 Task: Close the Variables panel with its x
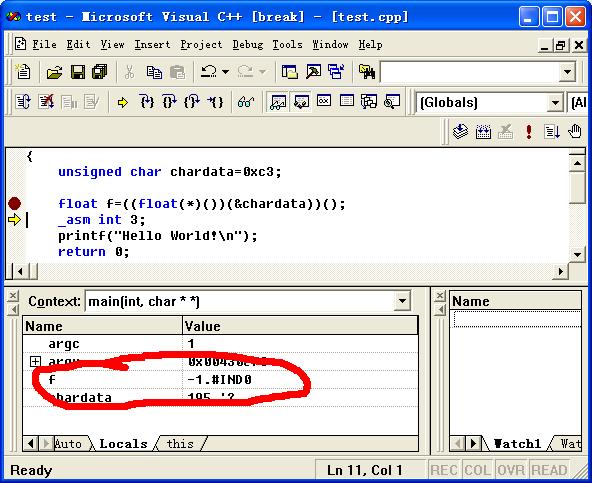coord(12,295)
